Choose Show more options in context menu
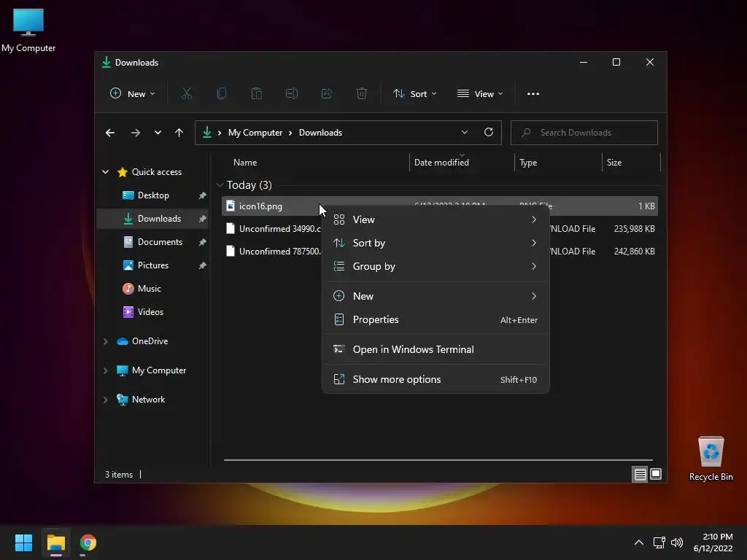Screen dimensions: 747x560 [x=436, y=379]
